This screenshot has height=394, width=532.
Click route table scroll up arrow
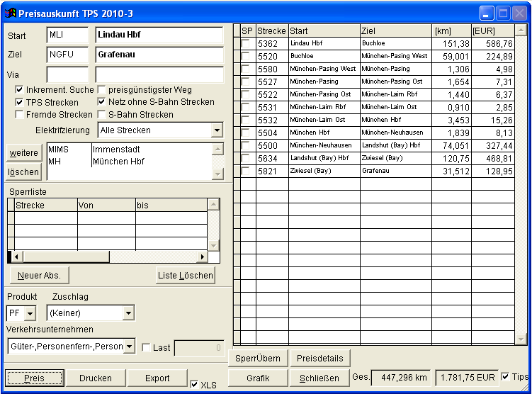[x=521, y=30]
